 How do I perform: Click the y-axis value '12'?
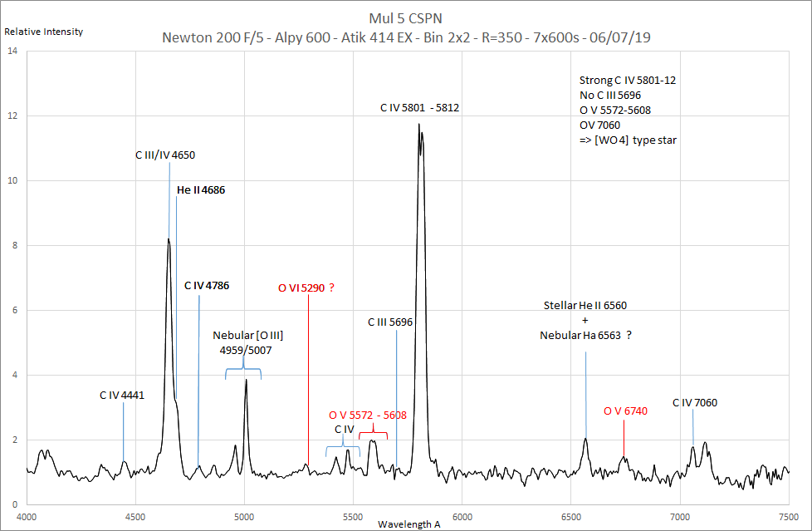(12, 116)
